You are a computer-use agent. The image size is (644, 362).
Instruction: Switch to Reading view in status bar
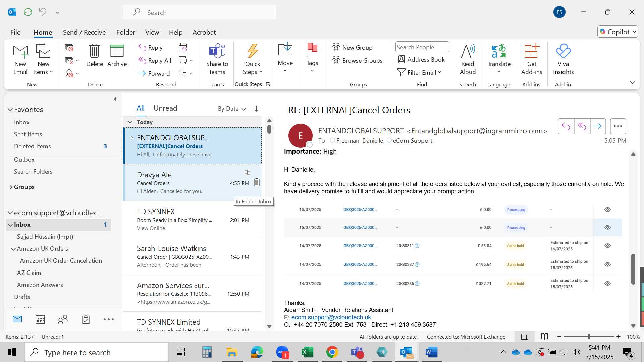(544, 336)
